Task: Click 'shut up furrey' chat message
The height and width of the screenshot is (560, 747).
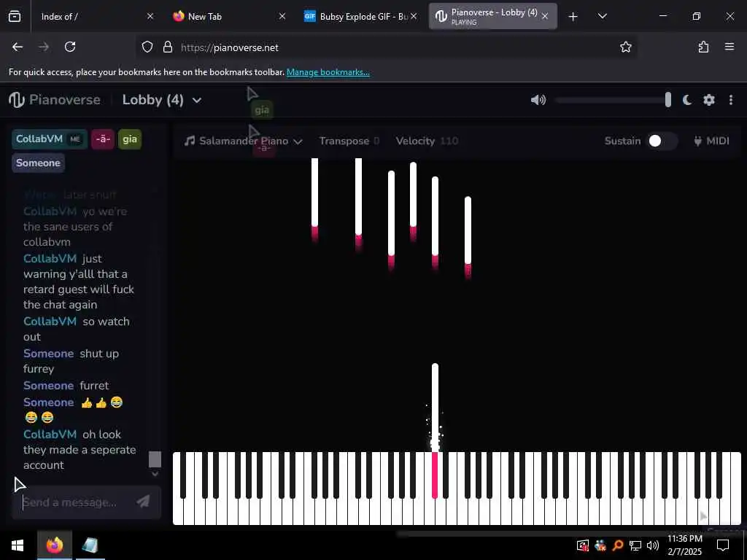Action: [x=71, y=361]
